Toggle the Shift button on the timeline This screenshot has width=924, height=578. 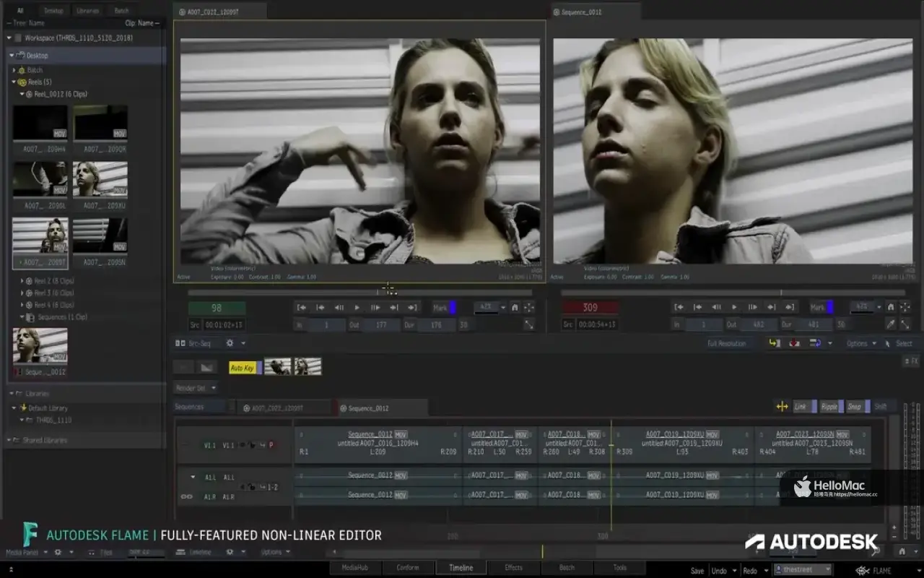pyautogui.click(x=884, y=407)
